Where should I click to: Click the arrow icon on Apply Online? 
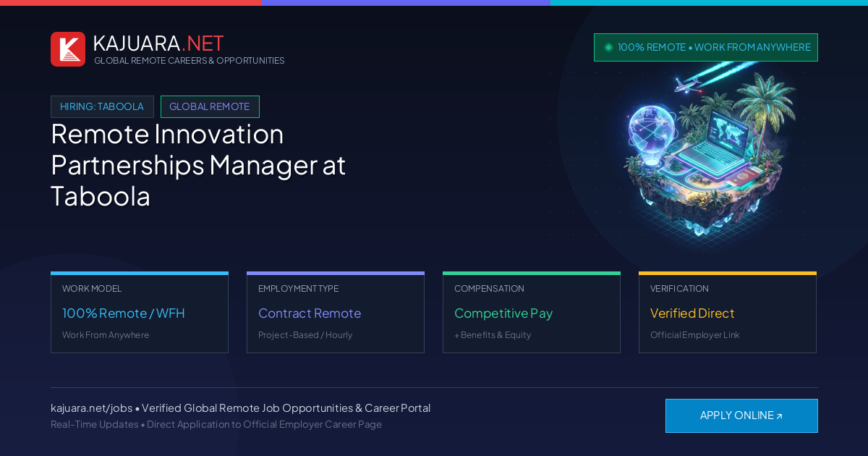pos(779,416)
